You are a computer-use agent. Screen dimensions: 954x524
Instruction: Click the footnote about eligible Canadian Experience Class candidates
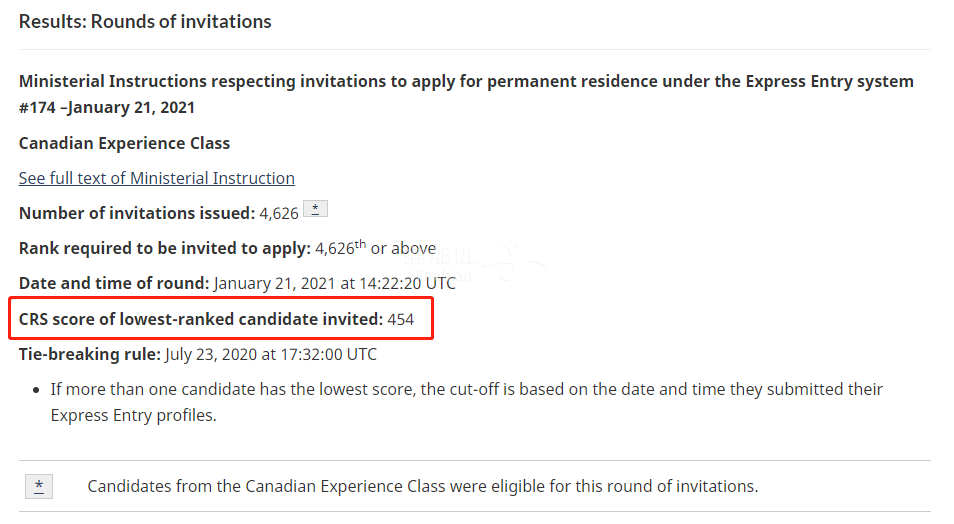pos(423,486)
